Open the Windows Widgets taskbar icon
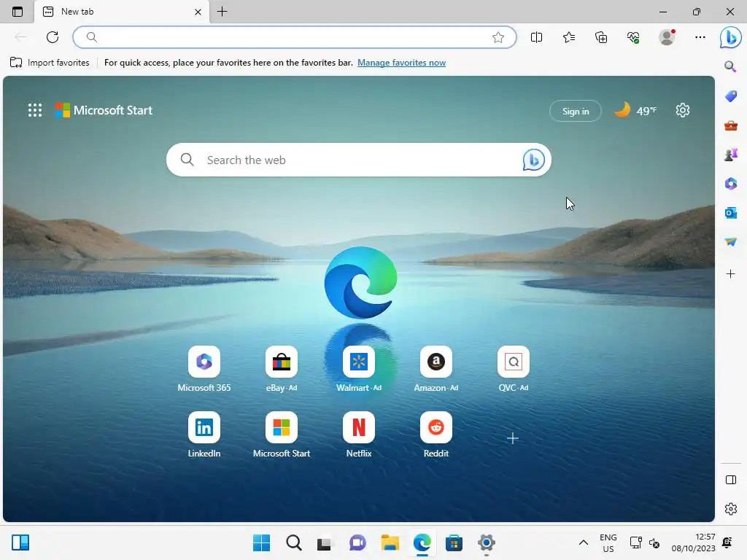The height and width of the screenshot is (560, 747). pyautogui.click(x=20, y=542)
